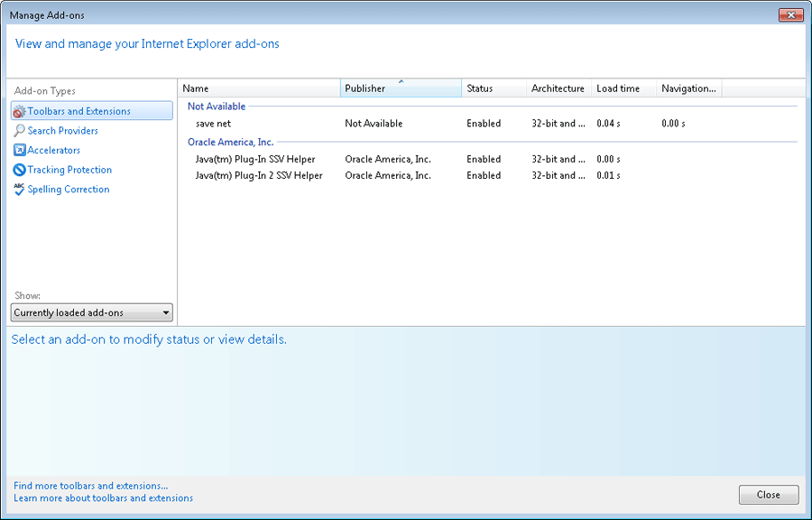Collapse the Oracle America, Inc. group
Screen dimensions: 812x520
[230, 142]
